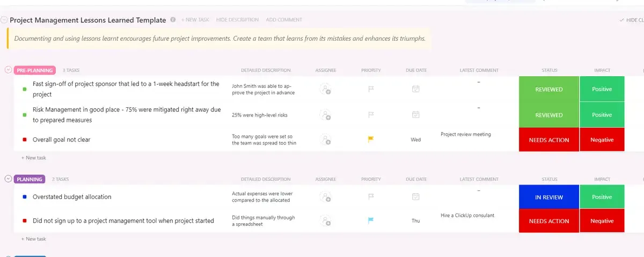The width and height of the screenshot is (644, 257).
Task: Click the info icon beside template title
Action: pos(173,20)
